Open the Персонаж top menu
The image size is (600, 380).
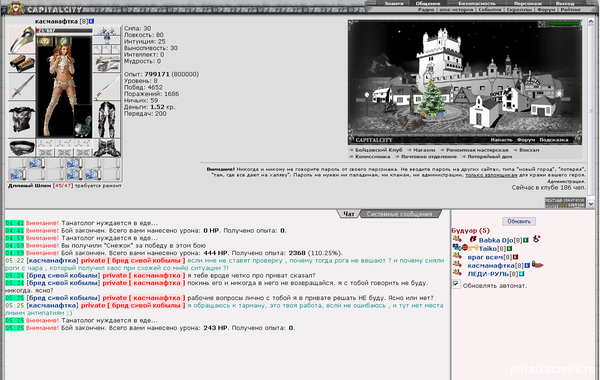tap(527, 3)
